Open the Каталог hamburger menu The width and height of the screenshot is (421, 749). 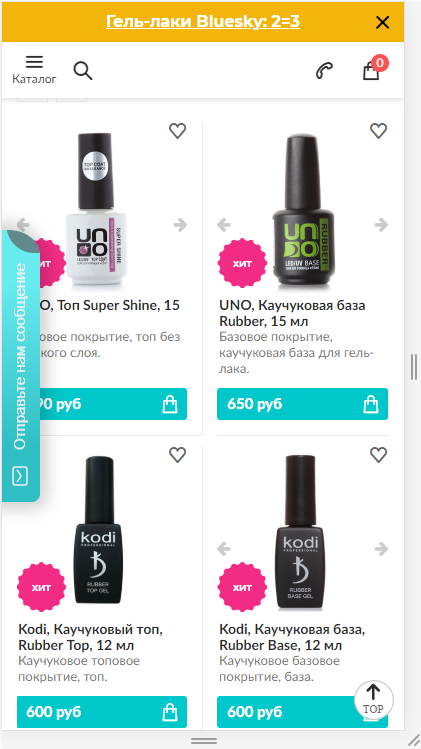pyautogui.click(x=34, y=70)
